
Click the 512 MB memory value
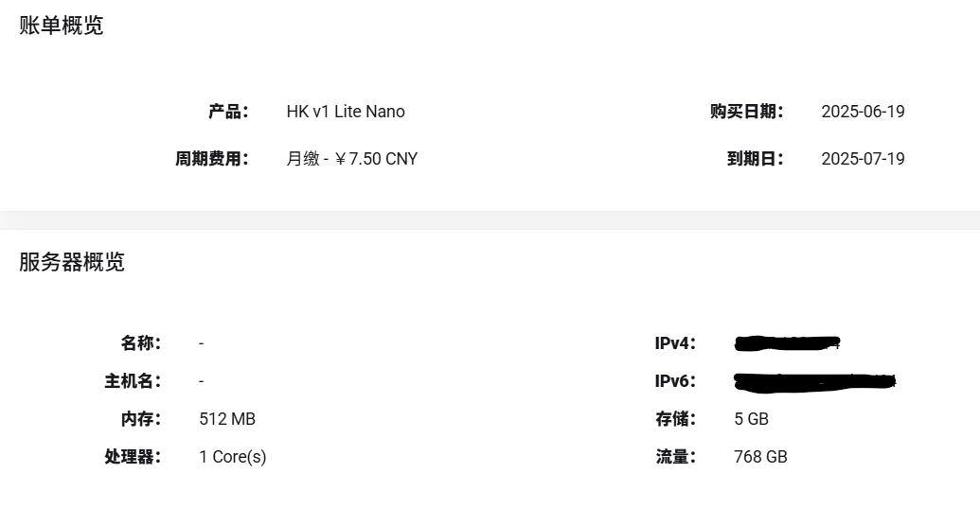coord(227,419)
